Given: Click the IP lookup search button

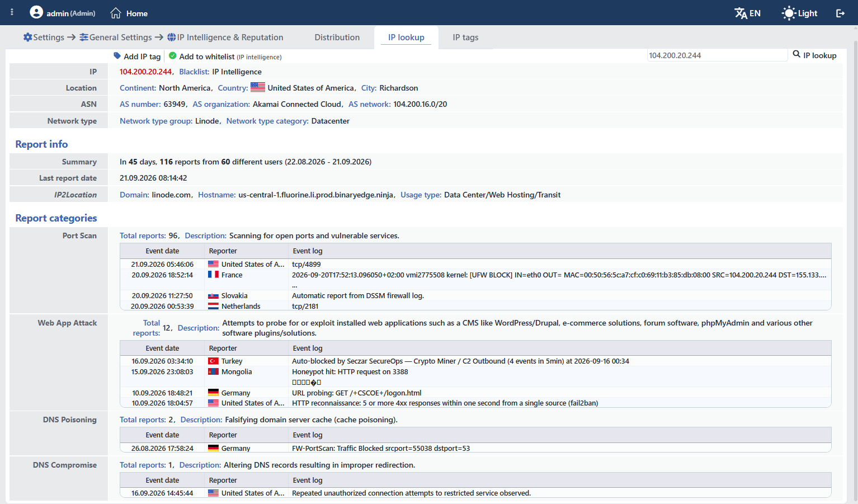Looking at the screenshot, I should 814,55.
